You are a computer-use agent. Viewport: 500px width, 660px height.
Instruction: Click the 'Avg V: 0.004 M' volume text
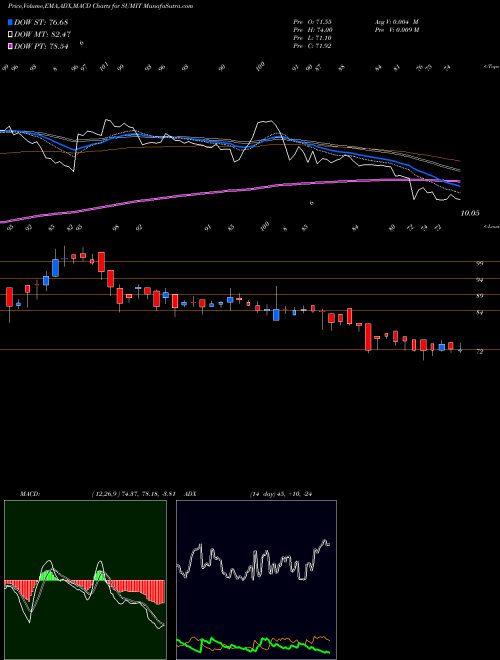[x=396, y=22]
